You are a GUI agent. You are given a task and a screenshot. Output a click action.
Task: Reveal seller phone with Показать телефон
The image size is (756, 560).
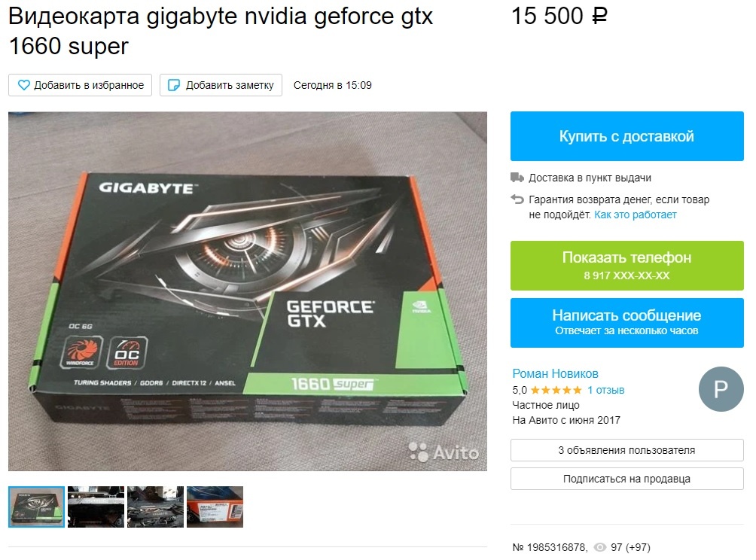[626, 266]
